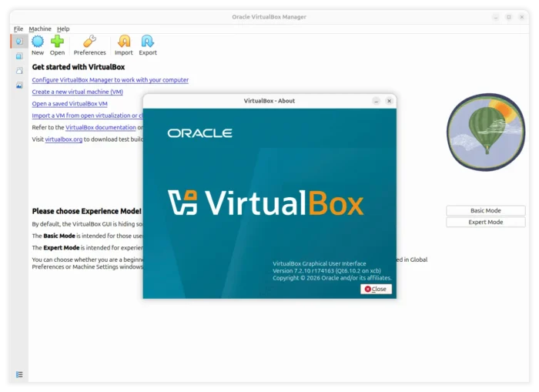Viewport: 539px width, 392px height.
Task: Open the VirtualBox documentation link
Action: (x=101, y=127)
